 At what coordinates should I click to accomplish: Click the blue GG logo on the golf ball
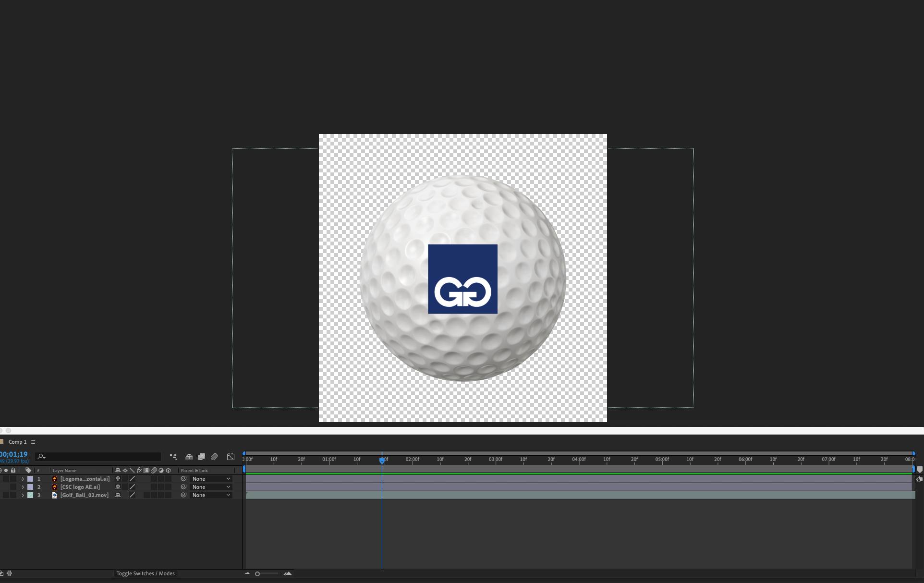(x=462, y=279)
